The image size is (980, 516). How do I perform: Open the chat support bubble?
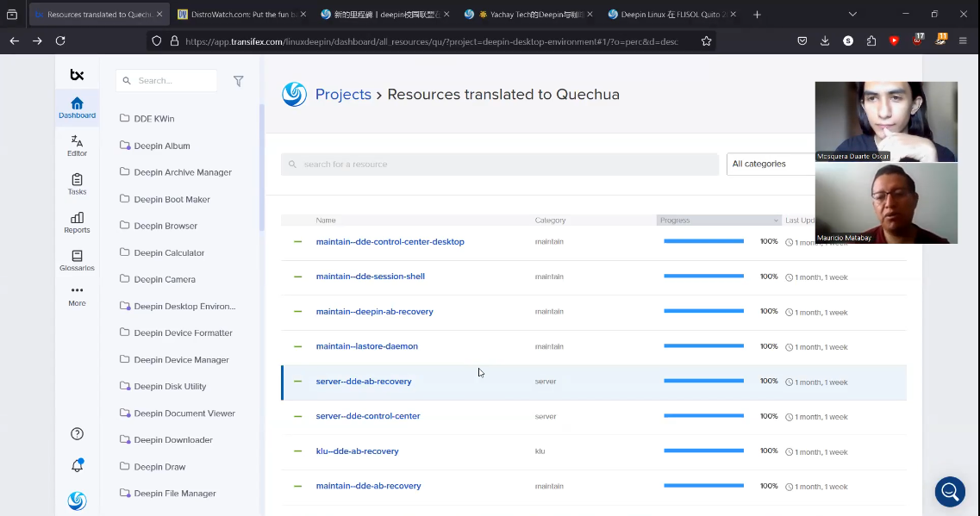[950, 492]
